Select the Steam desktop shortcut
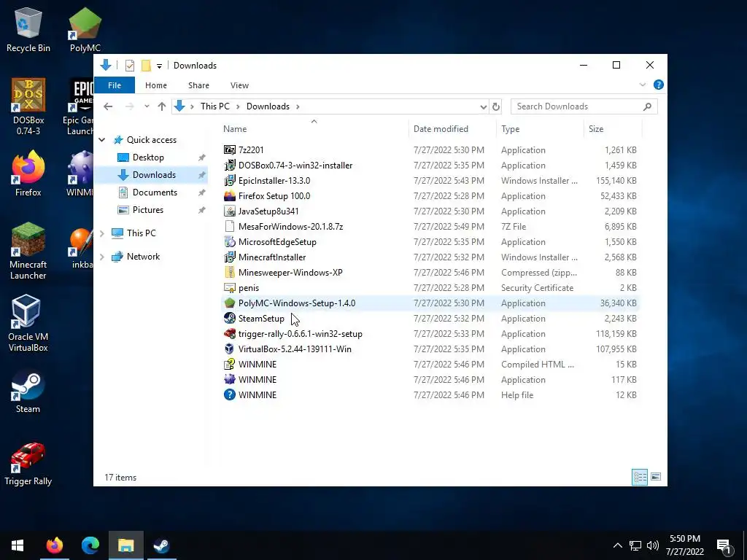 [x=28, y=391]
